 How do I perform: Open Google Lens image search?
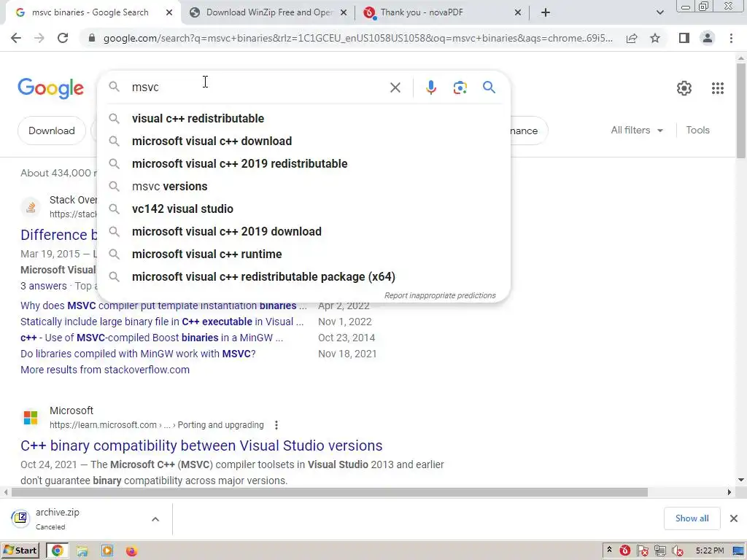(x=460, y=87)
